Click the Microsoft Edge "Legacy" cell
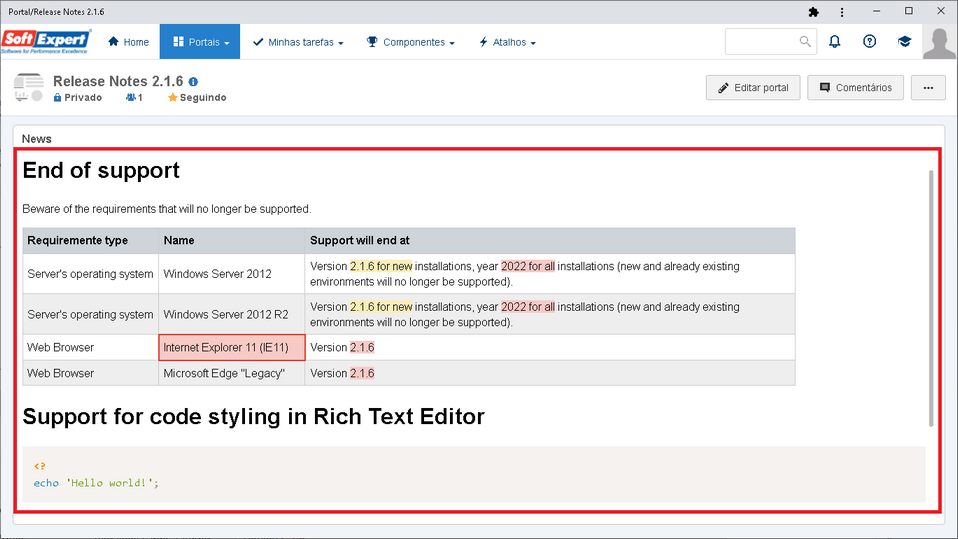 [x=232, y=373]
